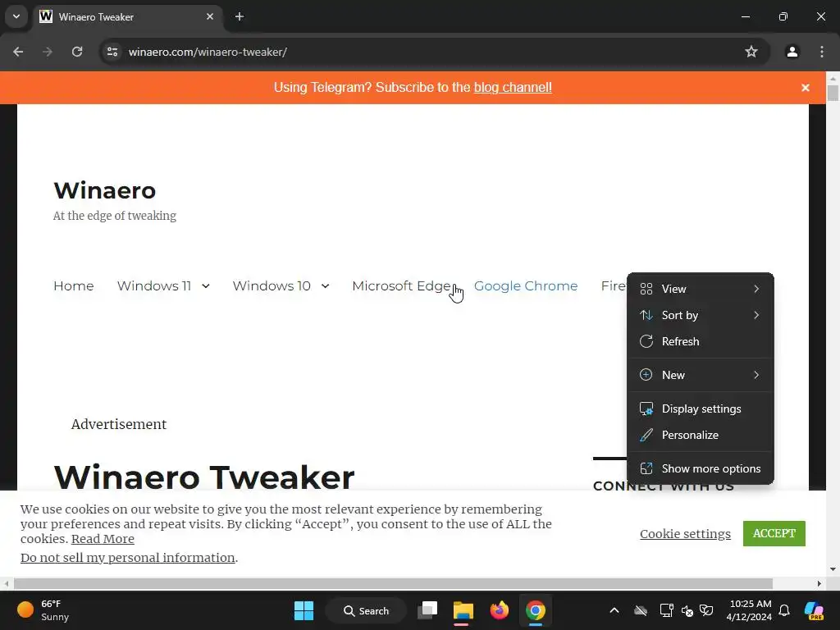Dismiss the orange Telegram banner
The height and width of the screenshot is (630, 840).
806,87
